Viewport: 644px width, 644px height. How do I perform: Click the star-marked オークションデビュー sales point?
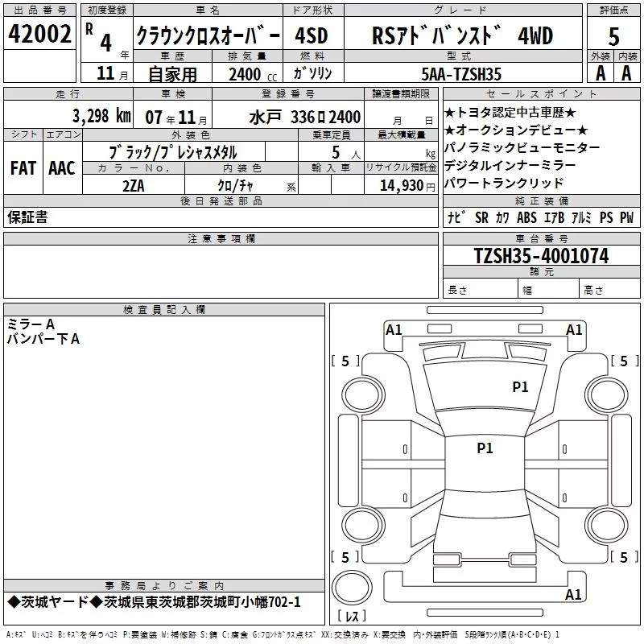point(515,130)
